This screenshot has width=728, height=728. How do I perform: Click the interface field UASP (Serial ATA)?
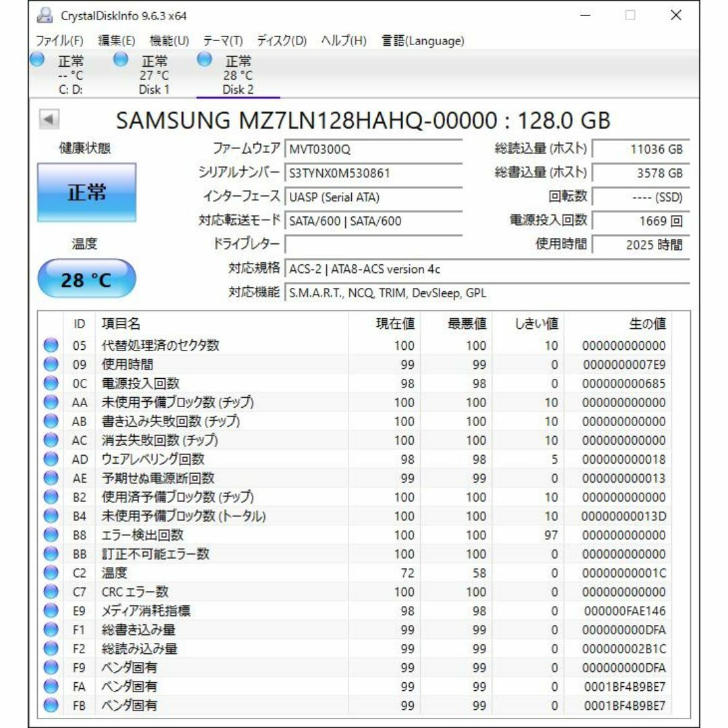tap(373, 198)
